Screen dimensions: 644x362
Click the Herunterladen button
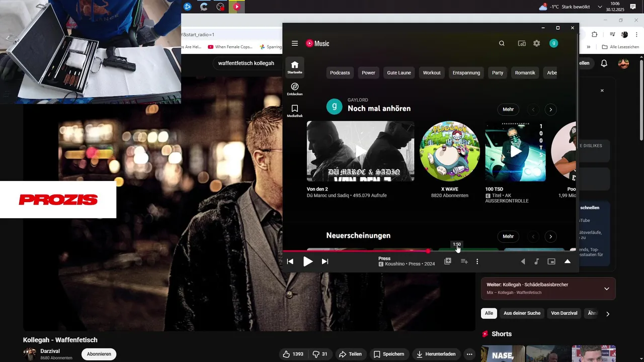pyautogui.click(x=436, y=354)
